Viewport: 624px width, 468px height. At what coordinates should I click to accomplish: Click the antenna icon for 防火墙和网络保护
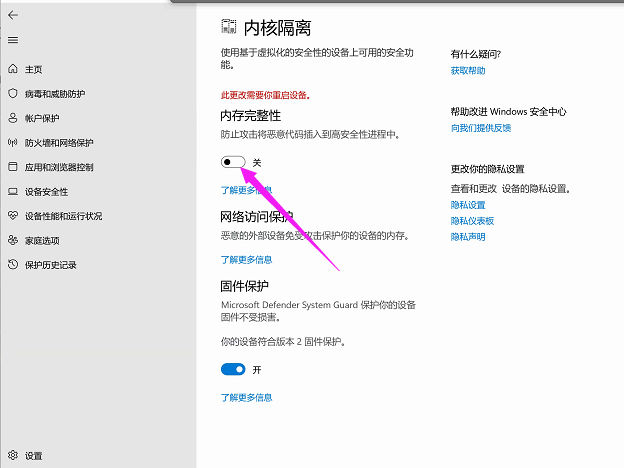(x=13, y=142)
